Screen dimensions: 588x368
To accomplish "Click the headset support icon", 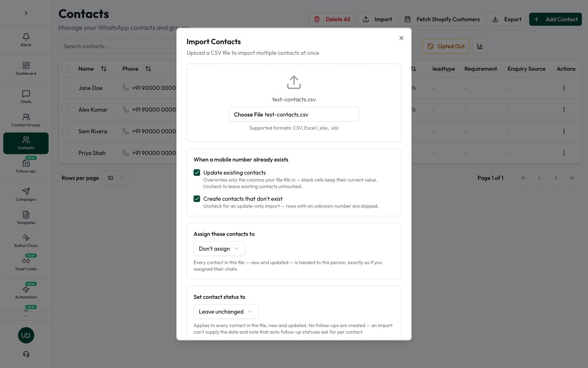I will 26,354.
